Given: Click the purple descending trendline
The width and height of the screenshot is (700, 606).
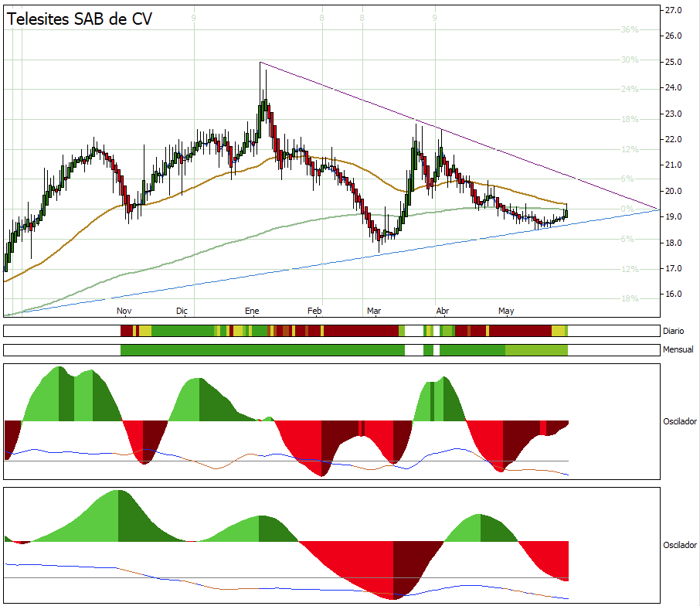Looking at the screenshot, I should click(x=460, y=136).
